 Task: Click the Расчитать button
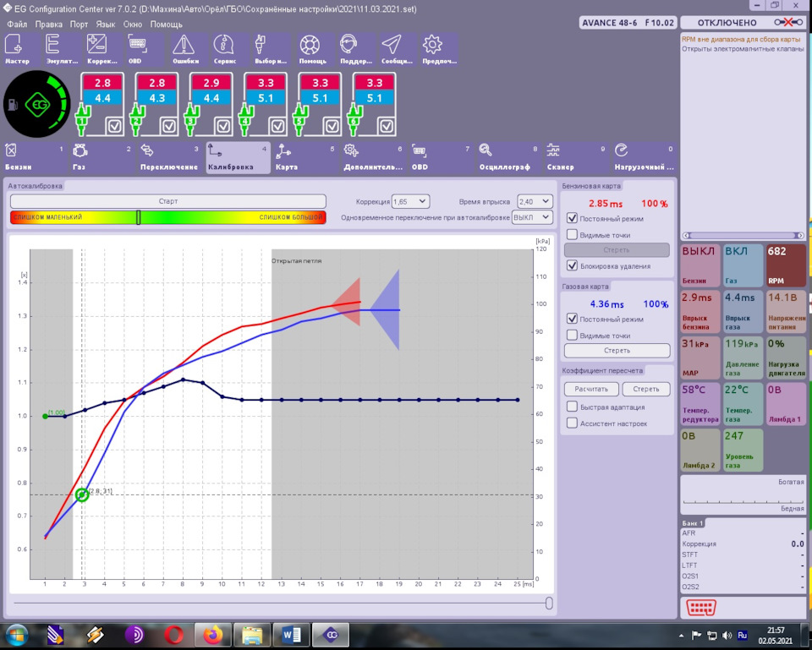(x=590, y=390)
